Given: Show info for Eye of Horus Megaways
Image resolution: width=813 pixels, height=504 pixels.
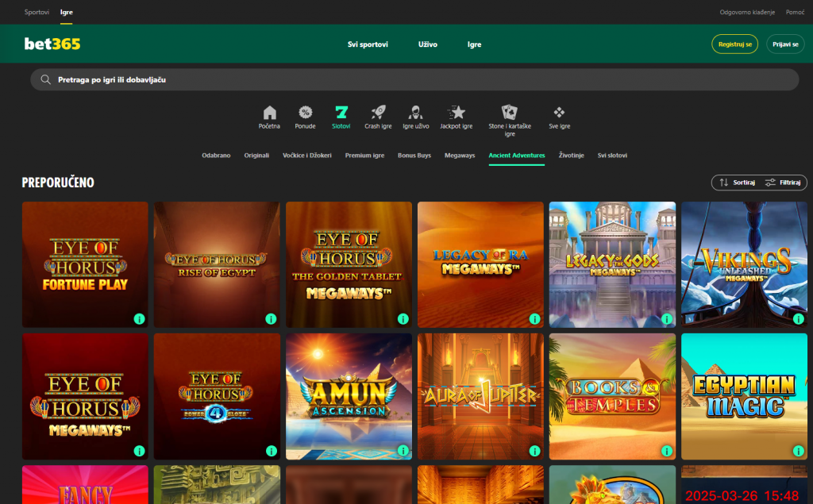Looking at the screenshot, I should [x=139, y=451].
